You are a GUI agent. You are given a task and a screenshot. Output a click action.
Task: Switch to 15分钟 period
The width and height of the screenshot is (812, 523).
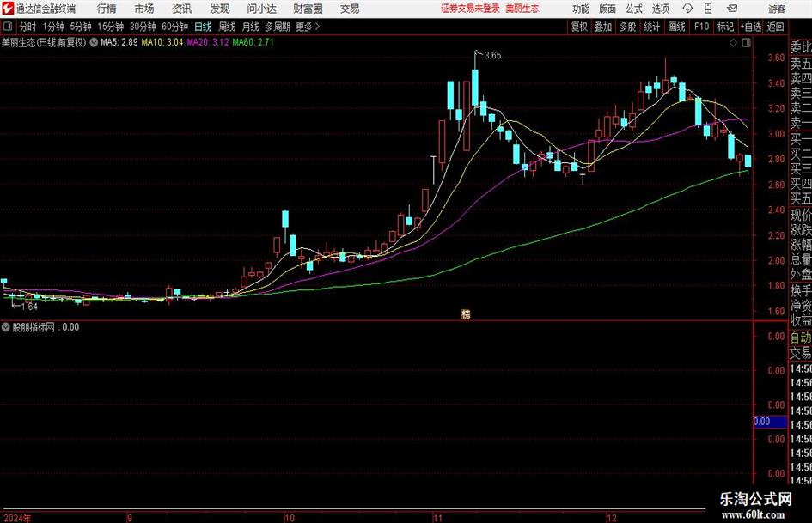(x=110, y=27)
